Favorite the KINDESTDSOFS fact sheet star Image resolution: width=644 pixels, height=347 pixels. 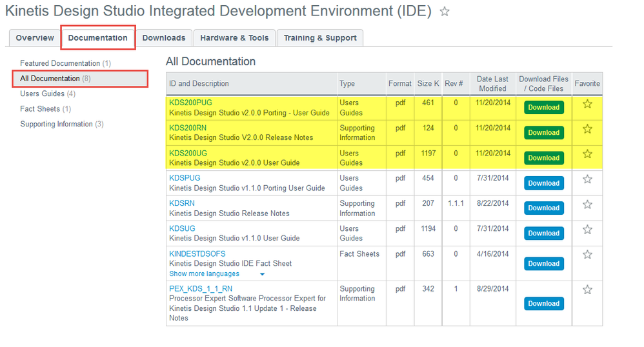click(587, 255)
